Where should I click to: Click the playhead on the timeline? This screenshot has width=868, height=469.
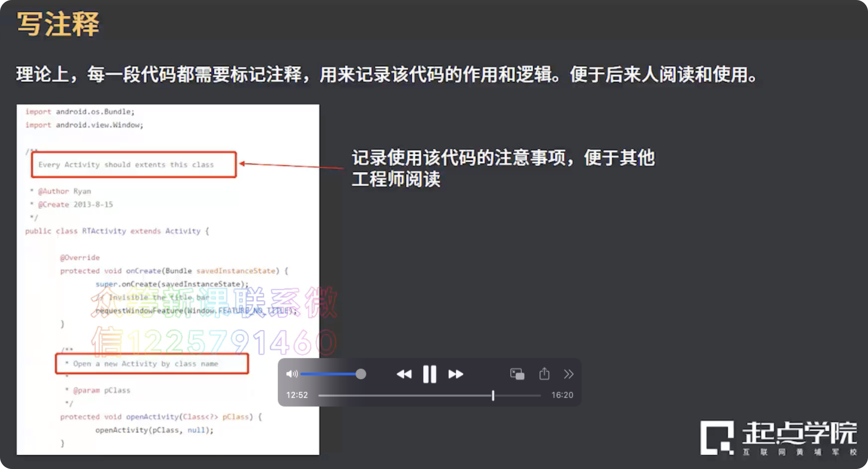(493, 395)
